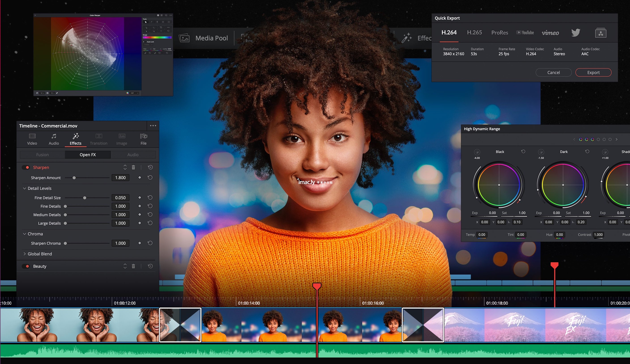Reset Fine Detail Size value
630x364 pixels.
click(150, 197)
